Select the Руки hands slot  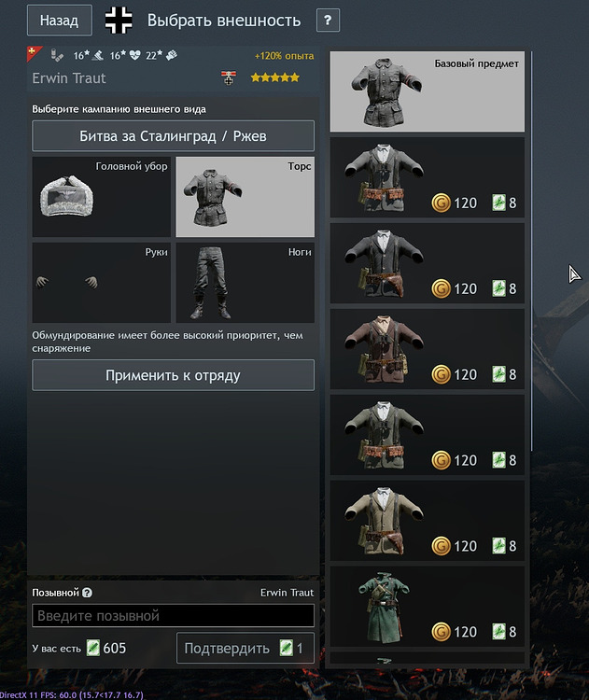point(102,283)
